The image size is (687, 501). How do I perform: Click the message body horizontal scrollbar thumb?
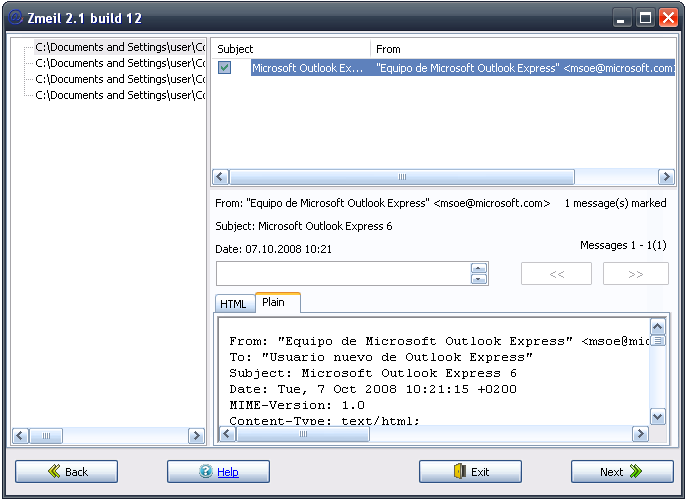tap(303, 434)
